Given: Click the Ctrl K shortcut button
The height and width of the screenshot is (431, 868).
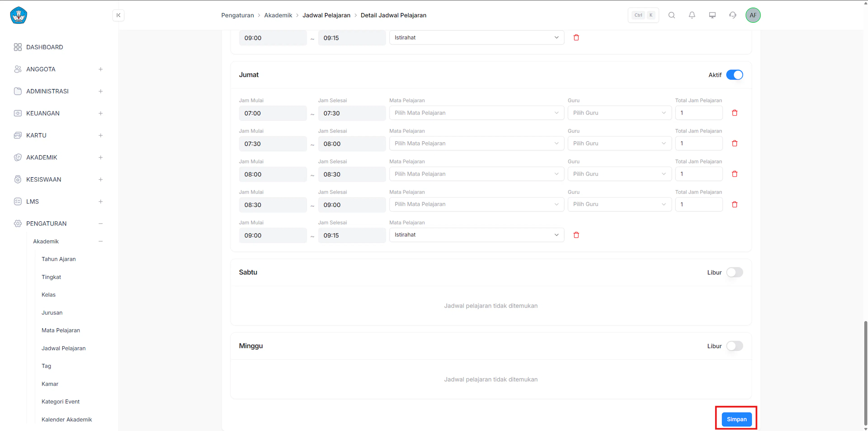Looking at the screenshot, I should (643, 15).
